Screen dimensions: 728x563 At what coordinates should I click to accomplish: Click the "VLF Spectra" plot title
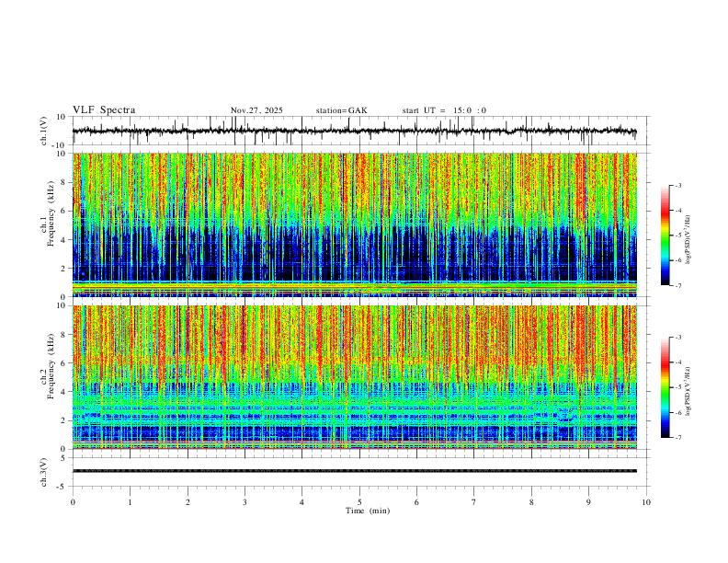pos(104,110)
